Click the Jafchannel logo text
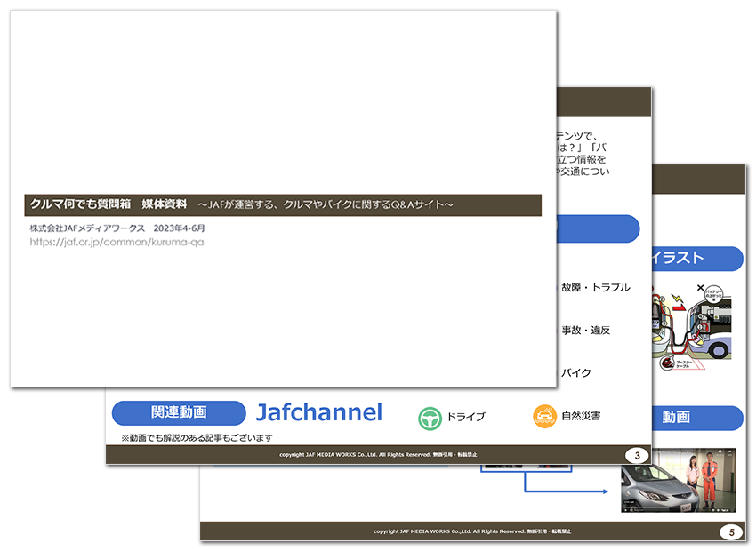This screenshot has width=756, height=551. coord(319,412)
